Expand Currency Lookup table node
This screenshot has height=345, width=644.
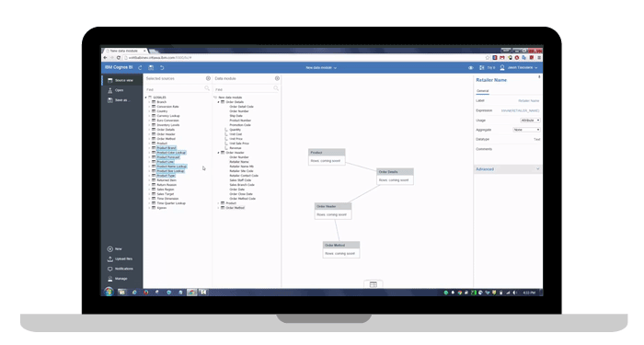point(149,116)
